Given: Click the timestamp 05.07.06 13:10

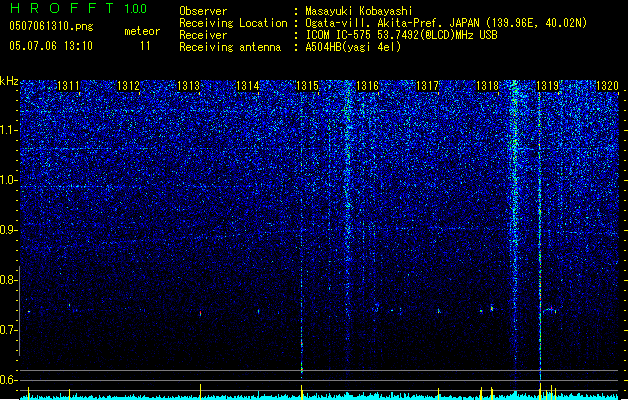Looking at the screenshot, I should 51,46.
